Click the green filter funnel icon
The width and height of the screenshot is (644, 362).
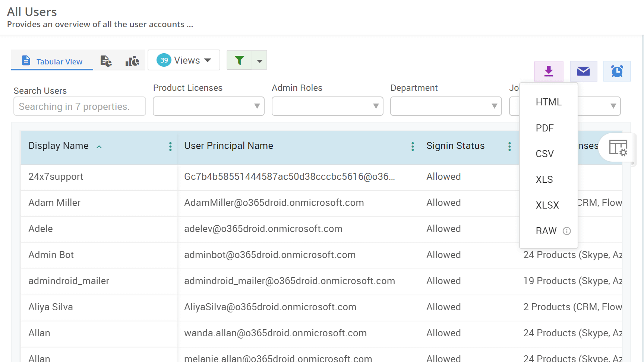pos(240,60)
